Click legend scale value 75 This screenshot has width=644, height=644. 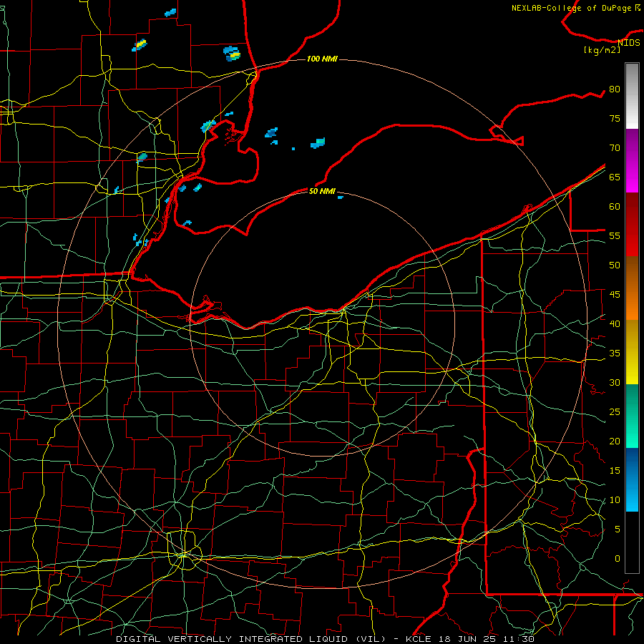pos(615,118)
